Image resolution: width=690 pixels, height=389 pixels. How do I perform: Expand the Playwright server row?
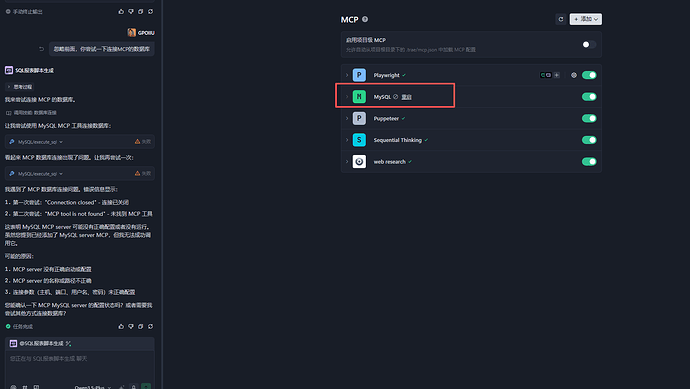(x=347, y=75)
